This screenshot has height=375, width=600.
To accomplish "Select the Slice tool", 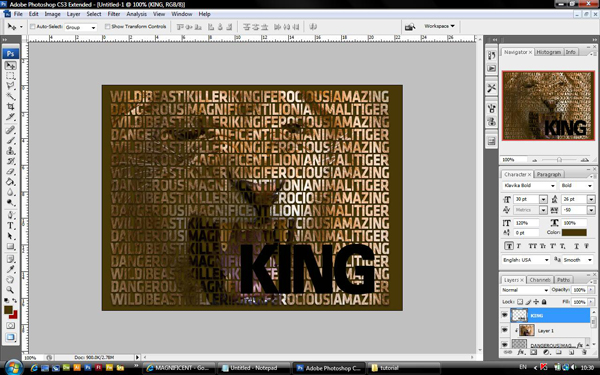I will (x=10, y=117).
